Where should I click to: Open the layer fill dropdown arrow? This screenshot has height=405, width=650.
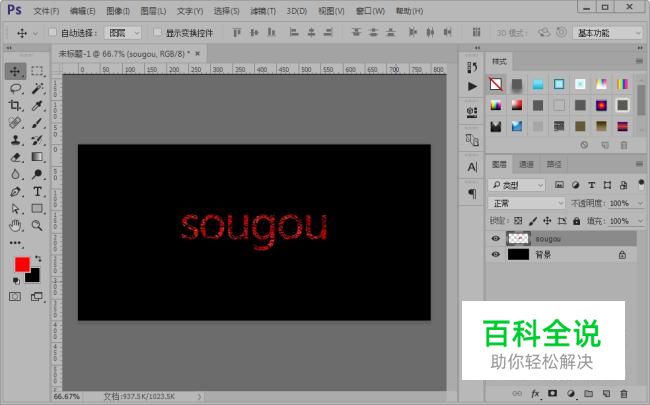pyautogui.click(x=640, y=221)
